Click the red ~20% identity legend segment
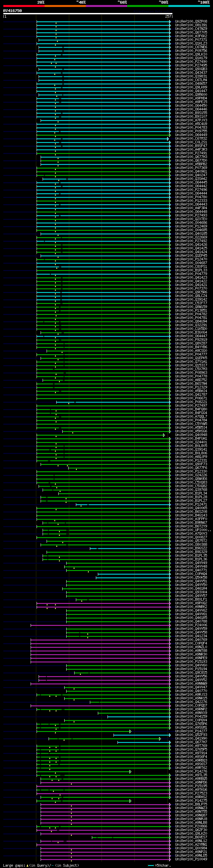This screenshot has width=213, height=868. click(24, 6)
